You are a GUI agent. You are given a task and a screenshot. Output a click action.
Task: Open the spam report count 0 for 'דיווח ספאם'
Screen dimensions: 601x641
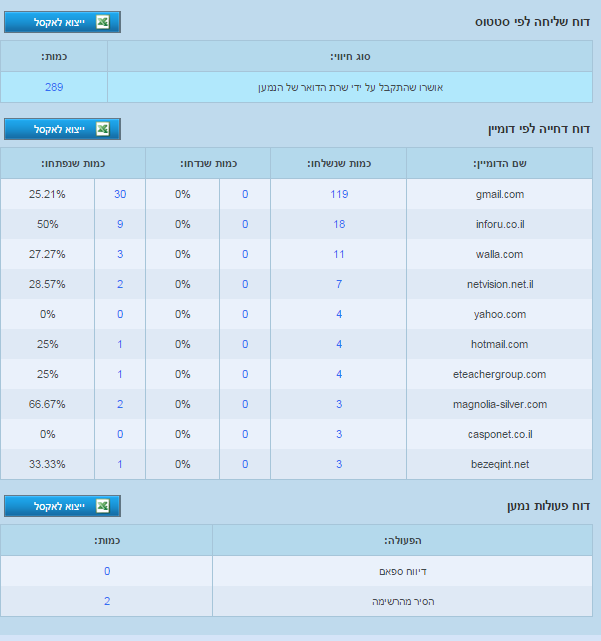(107, 571)
